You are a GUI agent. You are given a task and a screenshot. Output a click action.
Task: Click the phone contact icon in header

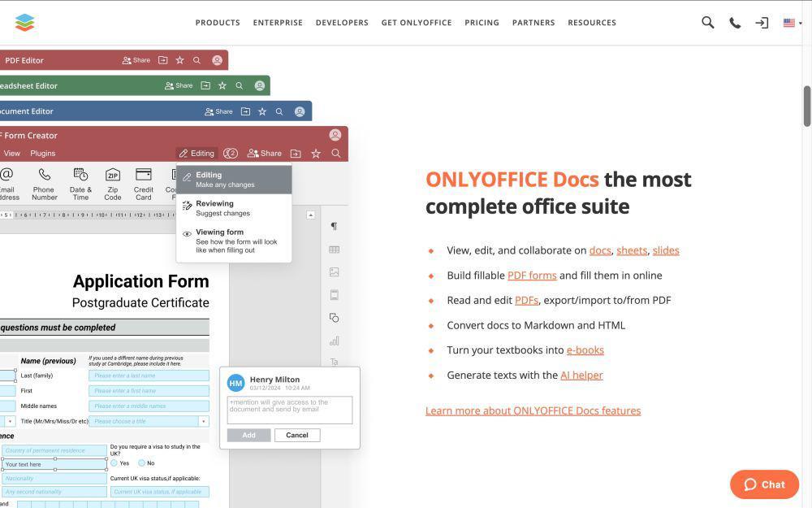[x=734, y=23]
